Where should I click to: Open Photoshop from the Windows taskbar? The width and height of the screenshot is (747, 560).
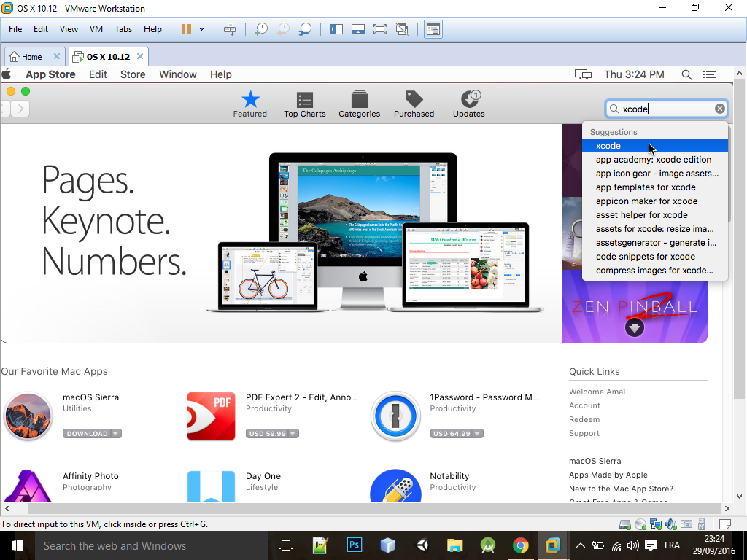click(354, 545)
